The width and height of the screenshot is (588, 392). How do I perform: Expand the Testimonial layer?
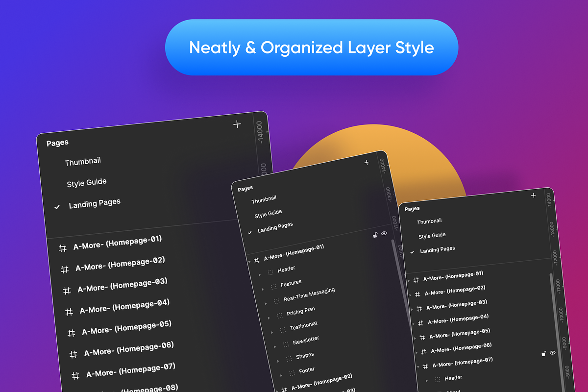pyautogui.click(x=272, y=332)
